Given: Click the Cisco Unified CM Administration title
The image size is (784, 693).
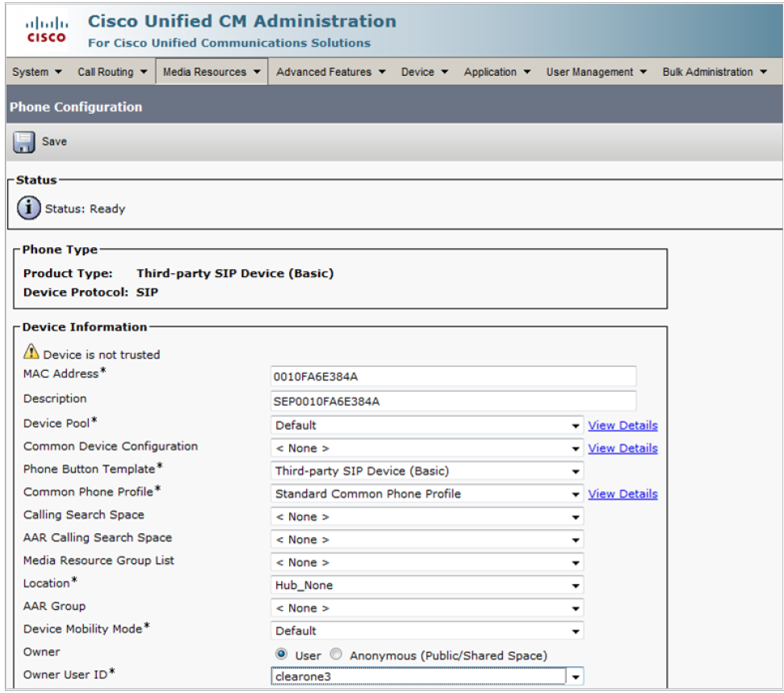Looking at the screenshot, I should 242,22.
